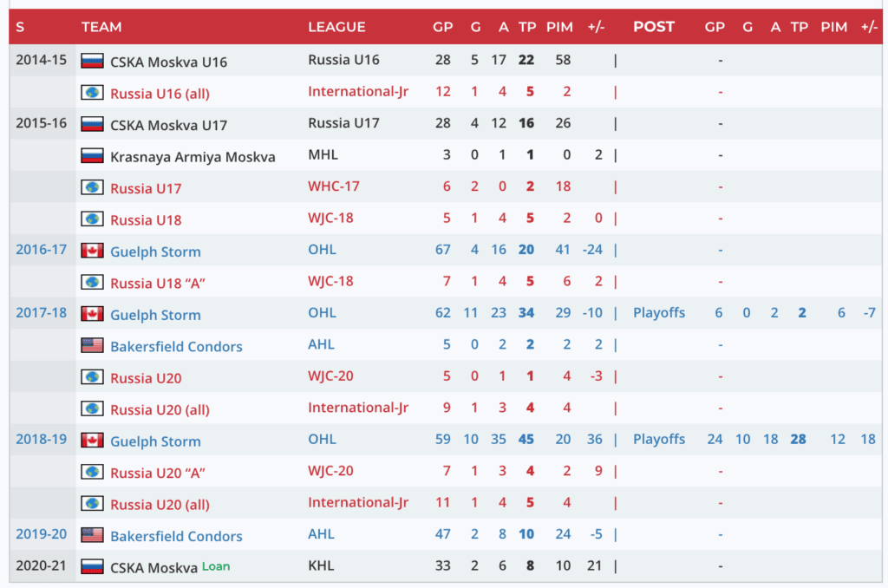Viewport: 888px width, 588px height.
Task: Open the WHC-17 league link
Action: click(334, 186)
